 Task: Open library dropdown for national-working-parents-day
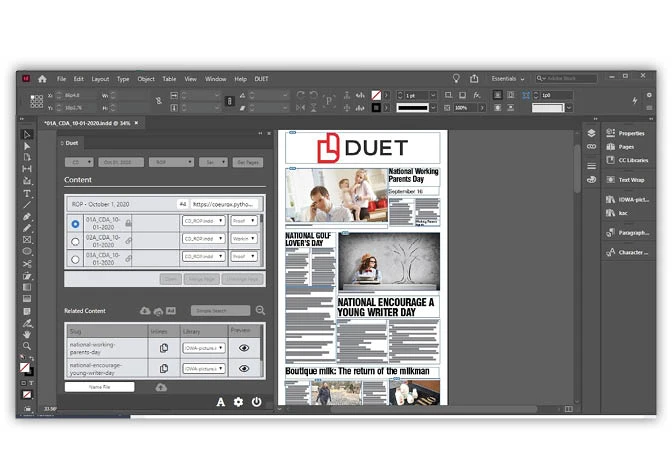[204, 348]
